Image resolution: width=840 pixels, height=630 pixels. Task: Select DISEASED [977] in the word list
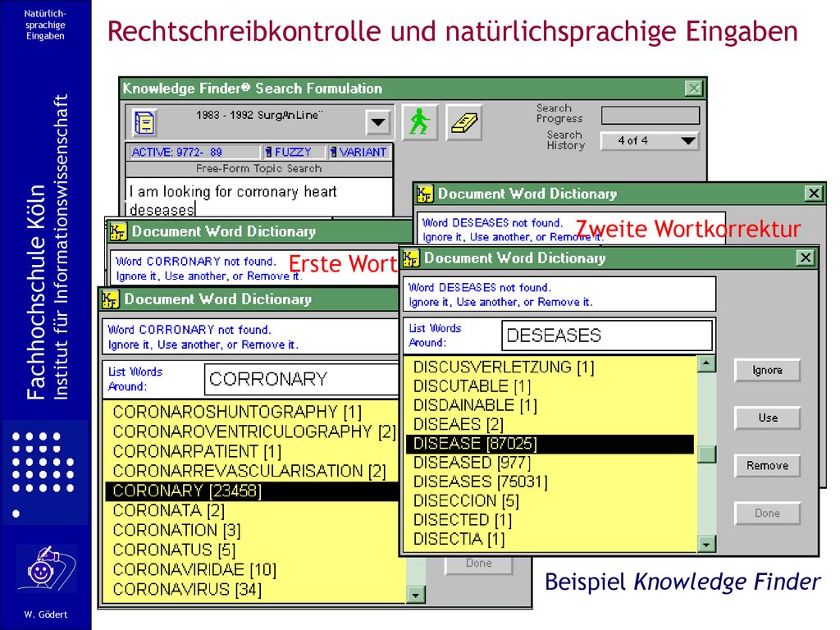click(550, 463)
